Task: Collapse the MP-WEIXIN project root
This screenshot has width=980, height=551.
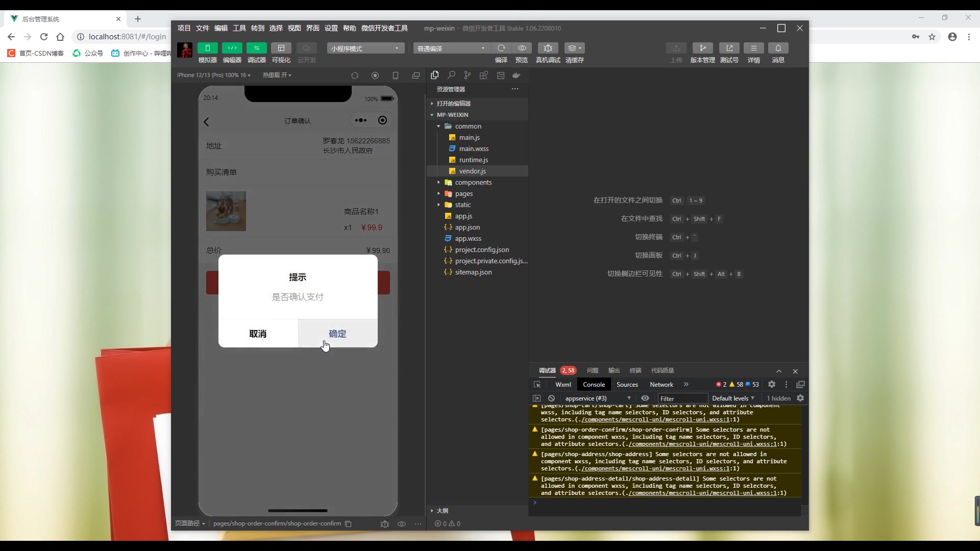Action: pyautogui.click(x=477, y=115)
